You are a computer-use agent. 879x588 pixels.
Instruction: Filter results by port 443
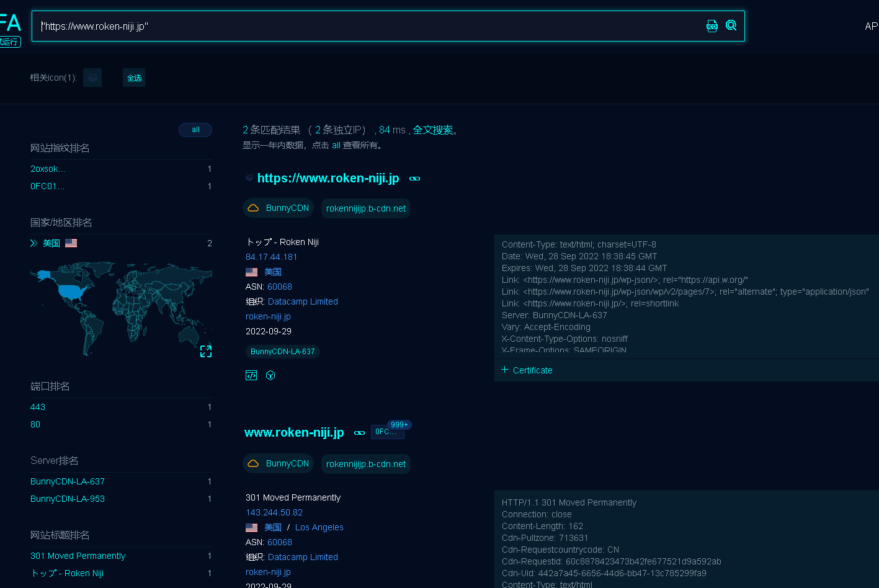pos(38,407)
